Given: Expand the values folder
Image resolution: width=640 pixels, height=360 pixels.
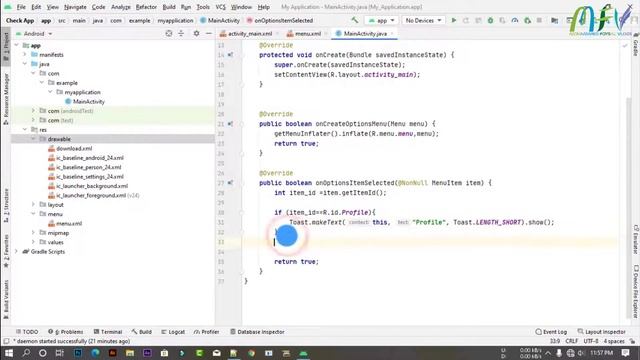Looking at the screenshot, I should tap(33, 242).
